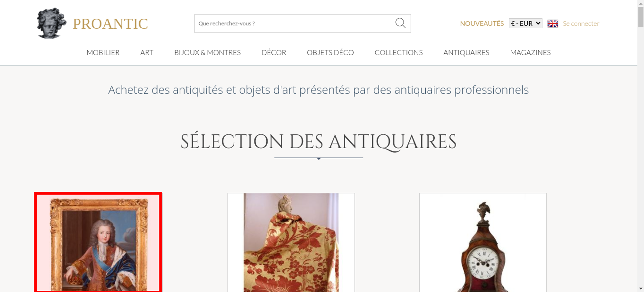
Task: Click the Se connecter login link
Action: click(x=581, y=23)
